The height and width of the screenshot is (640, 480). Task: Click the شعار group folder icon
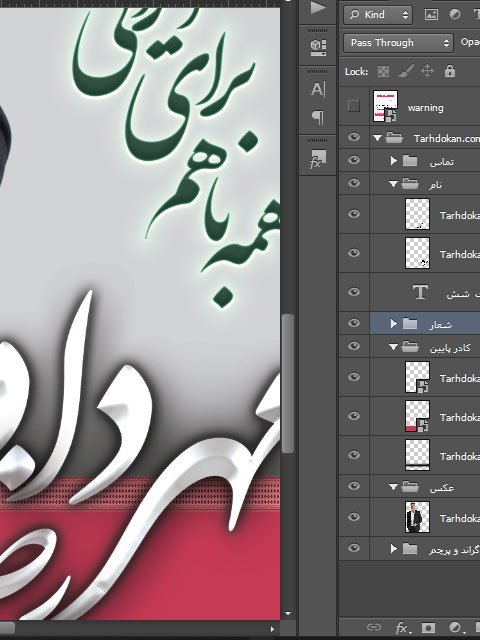[410, 324]
